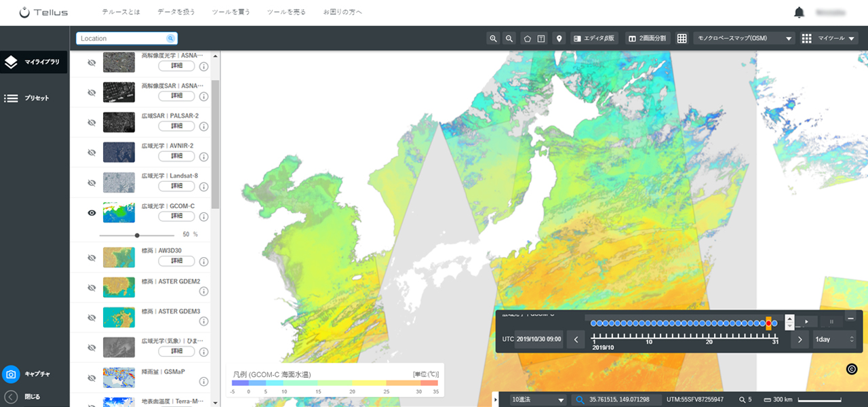Open info for the Landsat-8 layer

[x=203, y=187]
